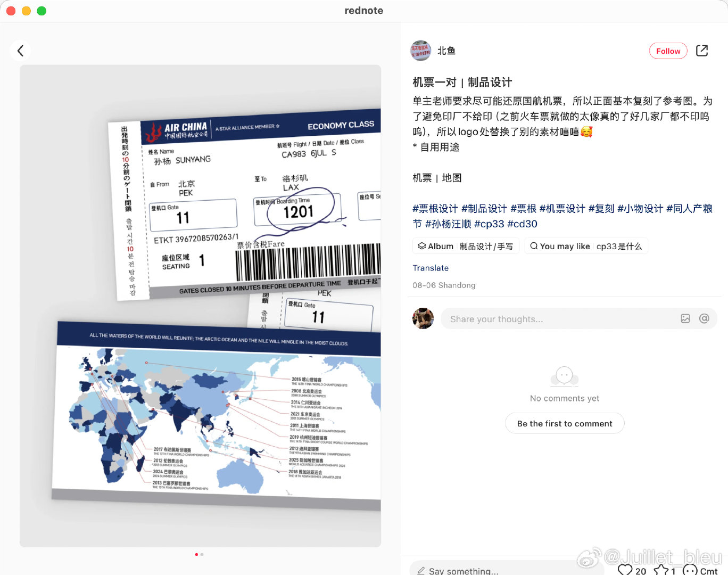Open 北鱼's profile avatar
728x575 pixels.
(420, 51)
